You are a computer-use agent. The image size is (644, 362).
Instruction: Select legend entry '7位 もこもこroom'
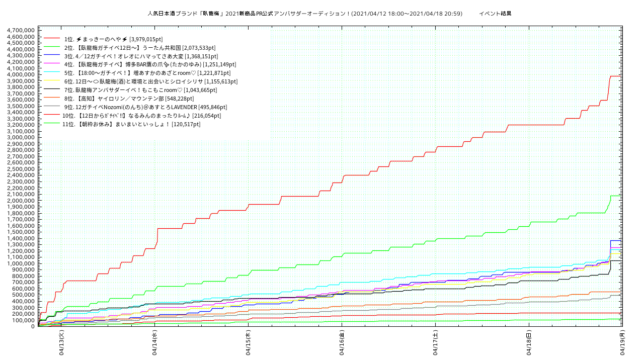(x=140, y=90)
